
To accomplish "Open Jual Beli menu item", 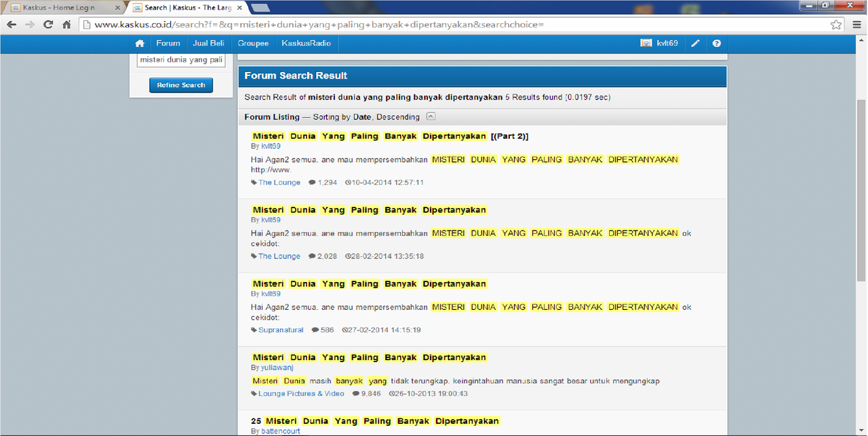I will (208, 43).
